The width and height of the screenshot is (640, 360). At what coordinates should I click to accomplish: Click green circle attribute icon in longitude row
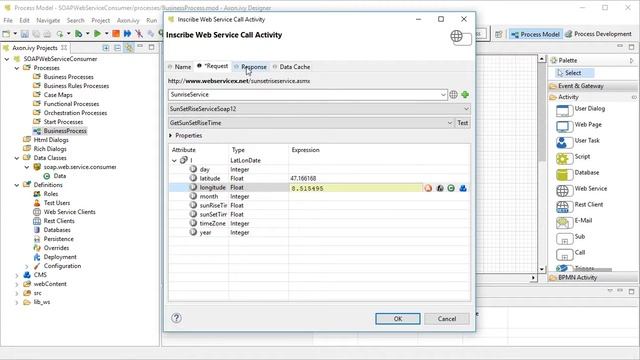coord(451,188)
